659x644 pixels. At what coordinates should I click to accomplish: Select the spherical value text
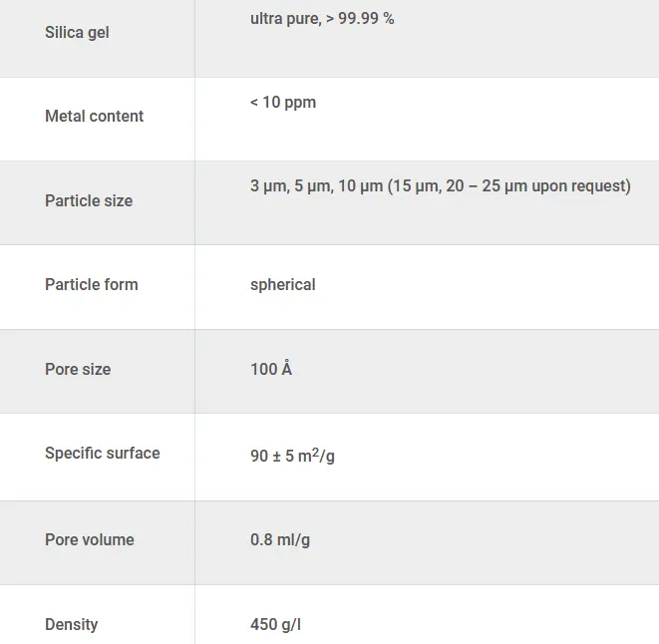pos(283,285)
